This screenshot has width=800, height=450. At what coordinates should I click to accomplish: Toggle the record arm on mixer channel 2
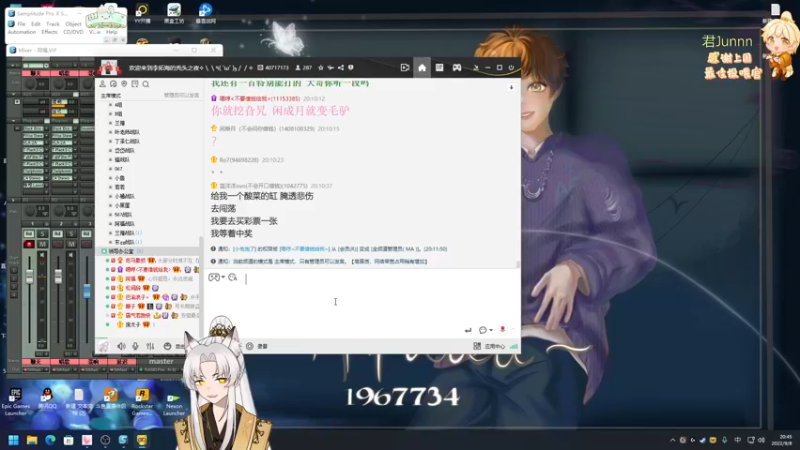58,244
